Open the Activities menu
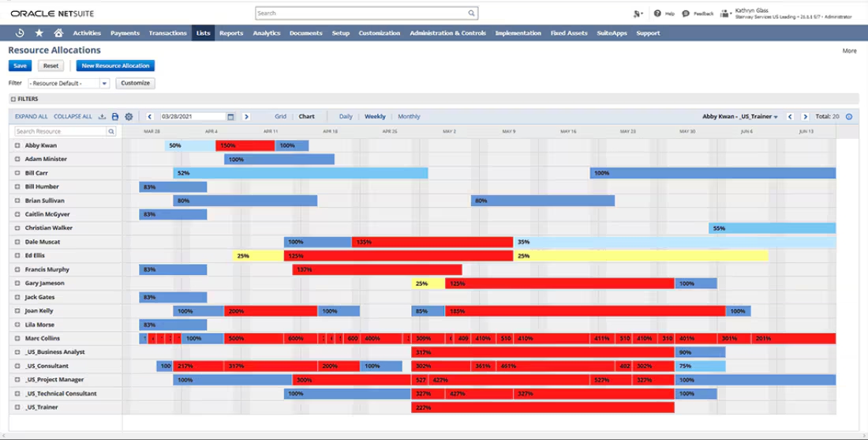The image size is (868, 440). coord(87,33)
